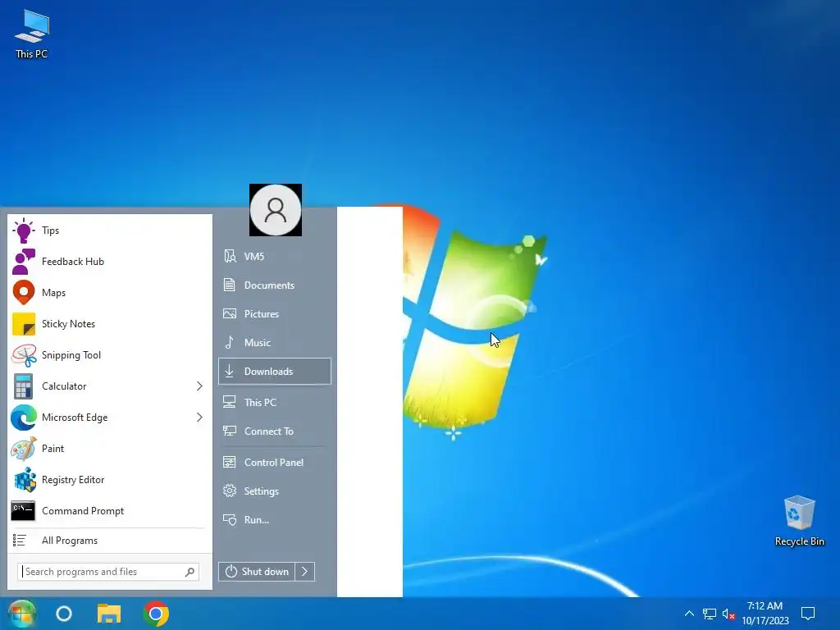The image size is (840, 630).
Task: Launch Microsoft Edge icon in start menu
Action: click(24, 418)
